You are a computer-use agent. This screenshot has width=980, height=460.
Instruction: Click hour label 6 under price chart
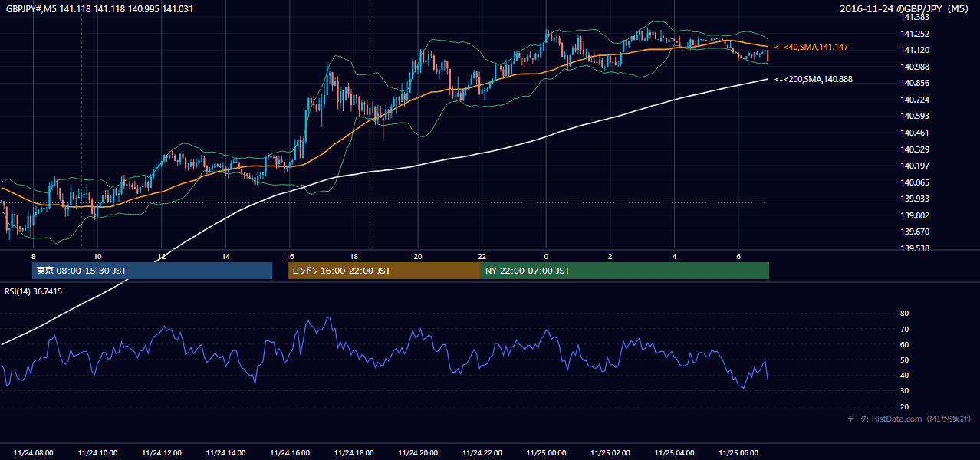point(738,256)
